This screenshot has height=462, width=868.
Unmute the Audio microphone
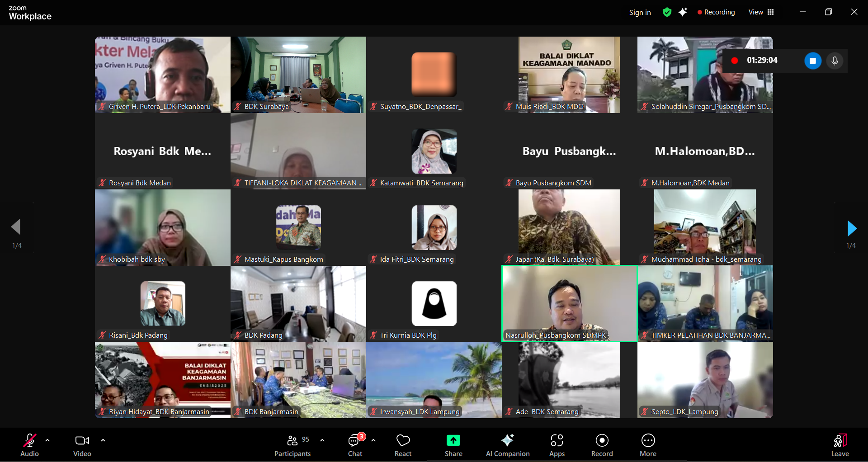[29, 445]
